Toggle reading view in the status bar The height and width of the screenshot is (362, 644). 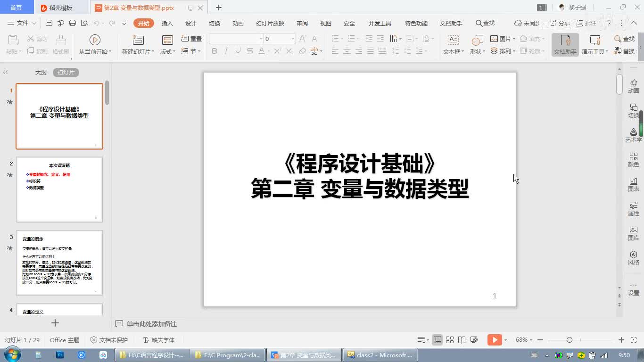[x=462, y=340]
